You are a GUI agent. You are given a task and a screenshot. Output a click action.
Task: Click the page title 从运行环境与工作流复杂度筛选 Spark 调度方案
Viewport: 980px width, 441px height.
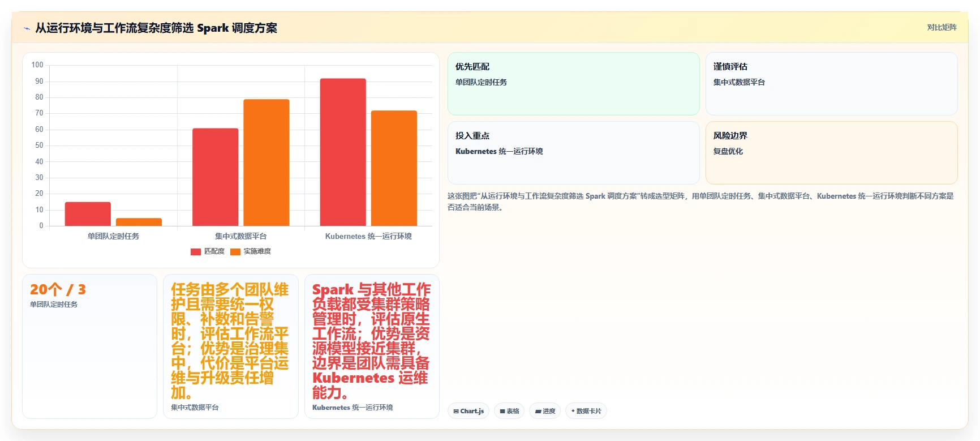pos(156,28)
